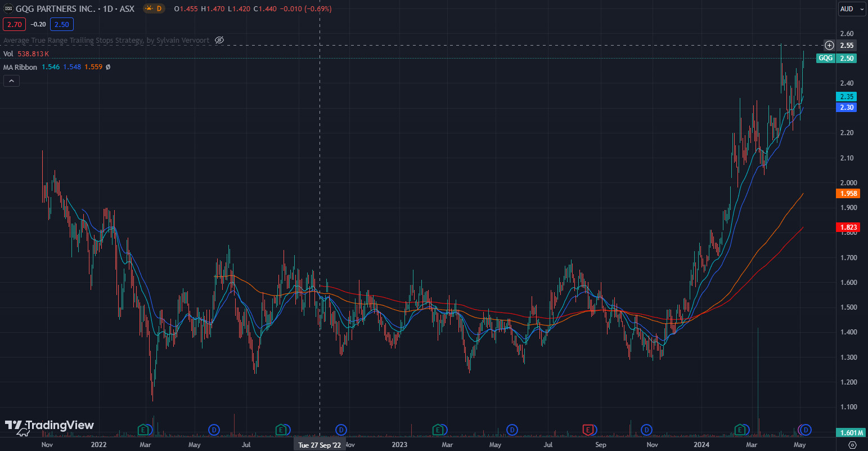The height and width of the screenshot is (451, 868).
Task: Click the GQG PARTNERS INC. symbol title
Action: (55, 8)
